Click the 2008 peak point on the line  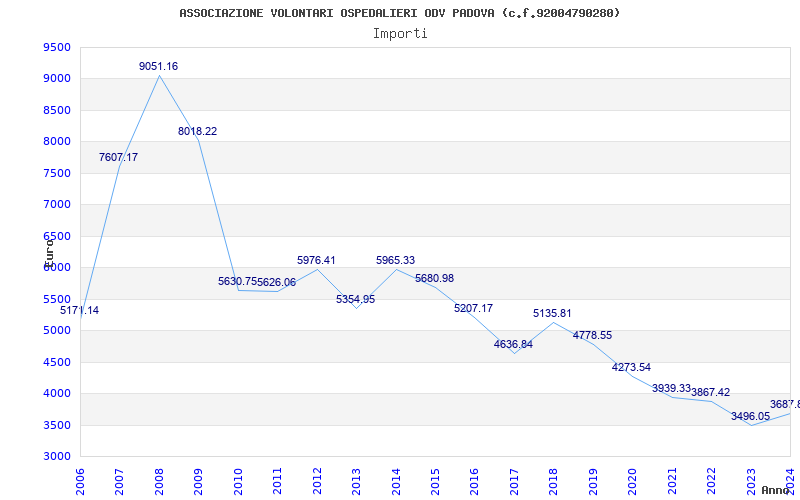pyautogui.click(x=159, y=76)
